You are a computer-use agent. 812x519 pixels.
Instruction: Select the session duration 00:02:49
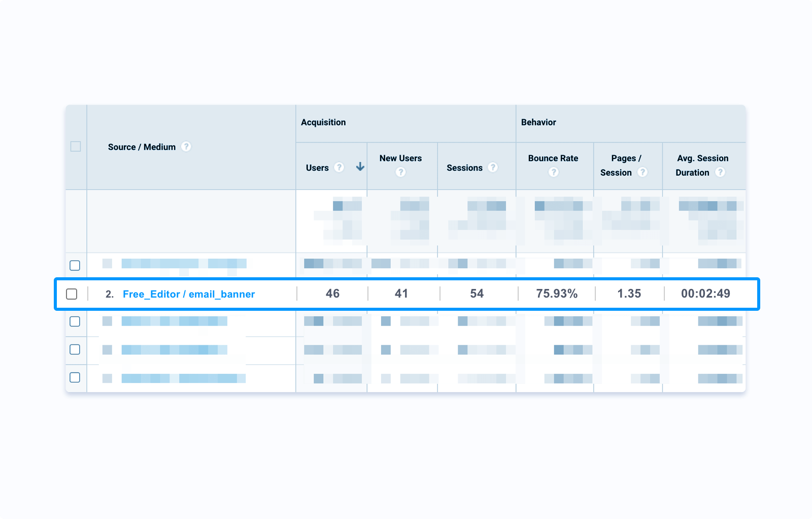[705, 294]
